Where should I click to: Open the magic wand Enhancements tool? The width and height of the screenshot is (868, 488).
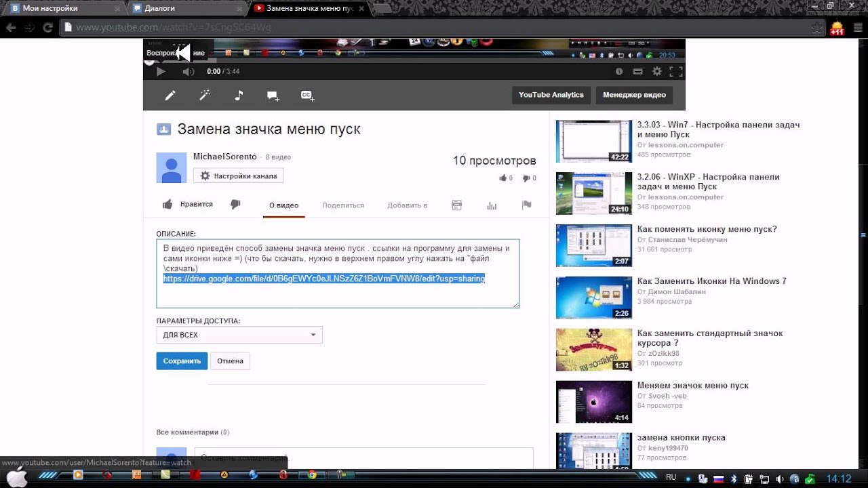(204, 96)
